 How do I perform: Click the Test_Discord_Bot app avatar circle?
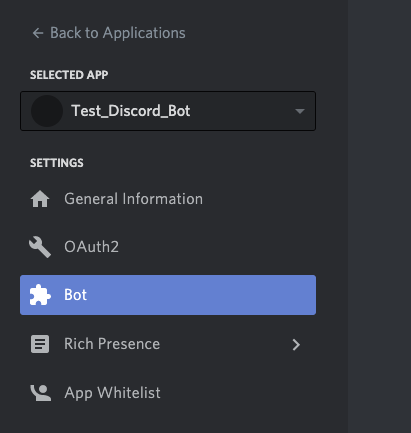(47, 111)
